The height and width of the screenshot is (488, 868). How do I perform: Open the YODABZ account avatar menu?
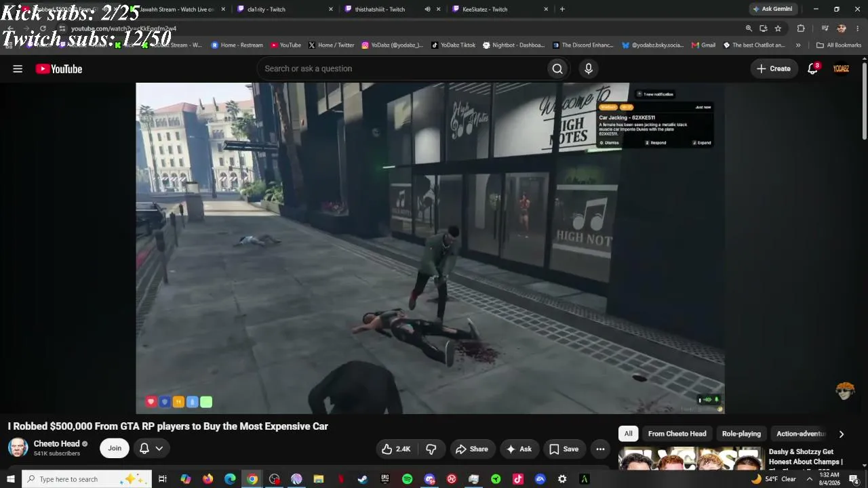(841, 68)
